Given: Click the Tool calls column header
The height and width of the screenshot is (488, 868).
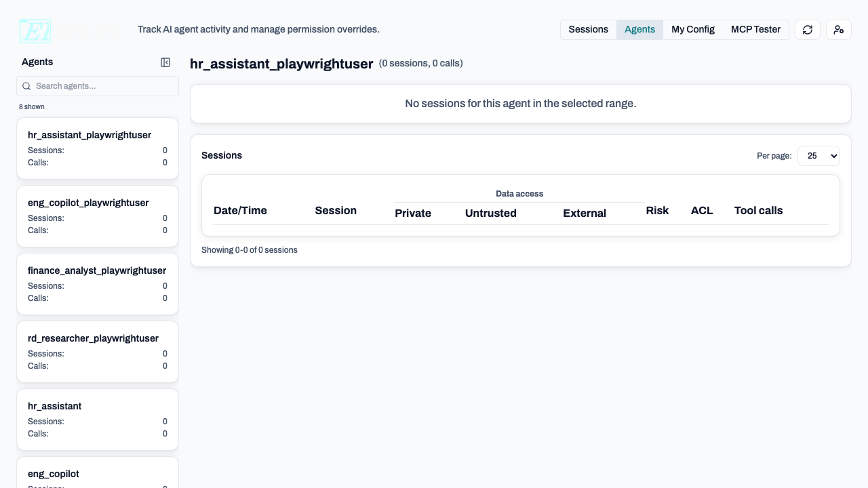Looking at the screenshot, I should point(758,211).
